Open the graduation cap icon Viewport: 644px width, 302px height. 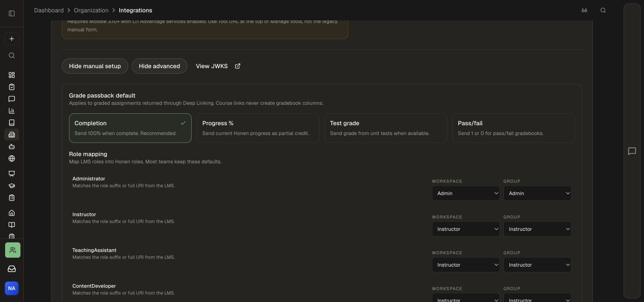(x=11, y=186)
